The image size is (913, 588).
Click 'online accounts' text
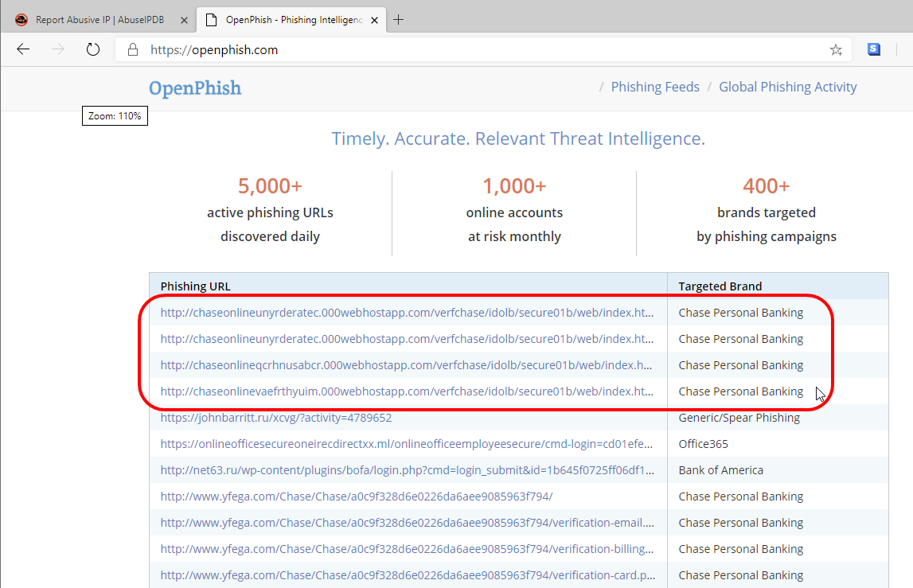(515, 212)
